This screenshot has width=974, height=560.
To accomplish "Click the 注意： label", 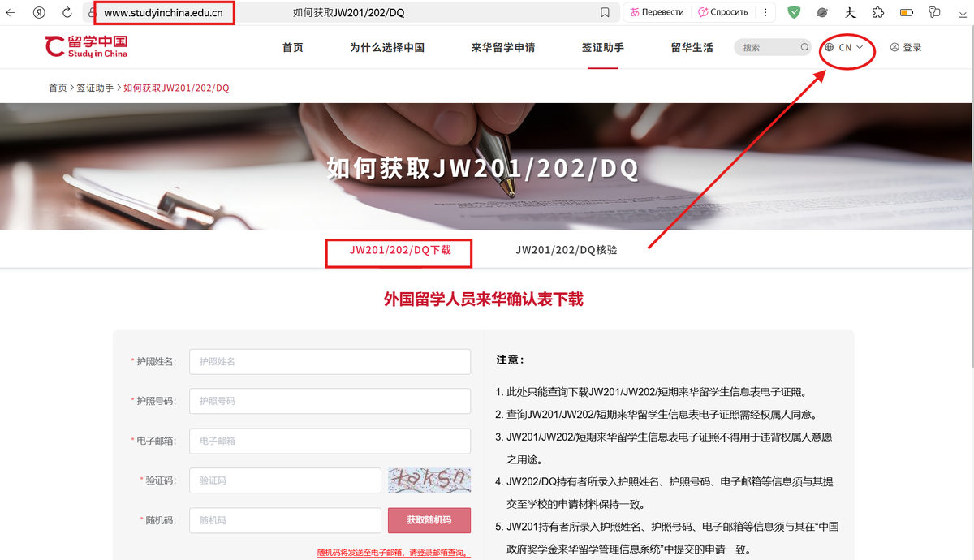I will [511, 360].
